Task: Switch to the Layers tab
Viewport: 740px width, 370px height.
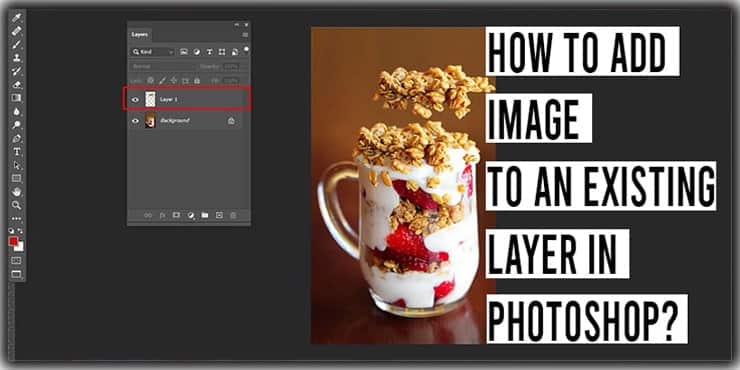Action: click(140, 34)
